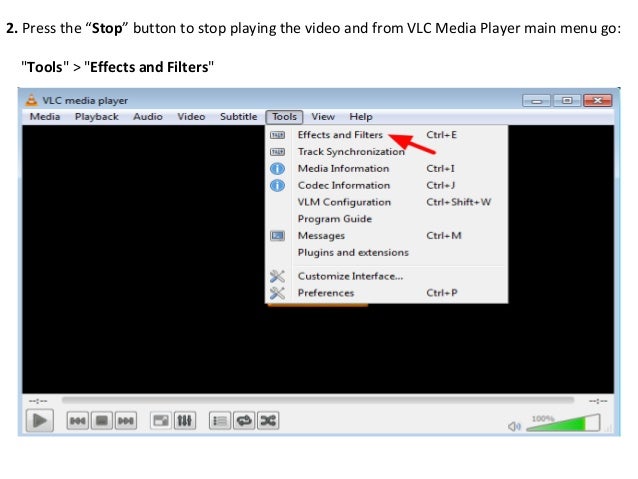638x479 pixels.
Task: Skip to previous media track
Action: 77,420
